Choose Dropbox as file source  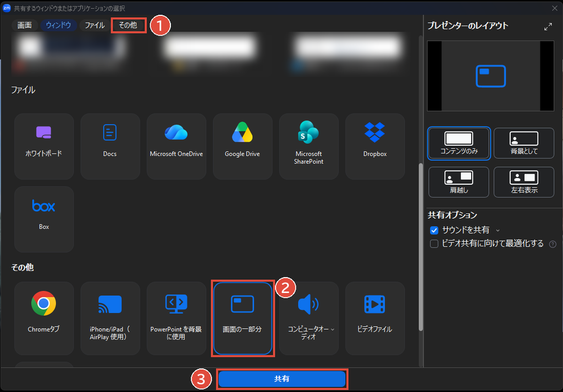click(375, 146)
